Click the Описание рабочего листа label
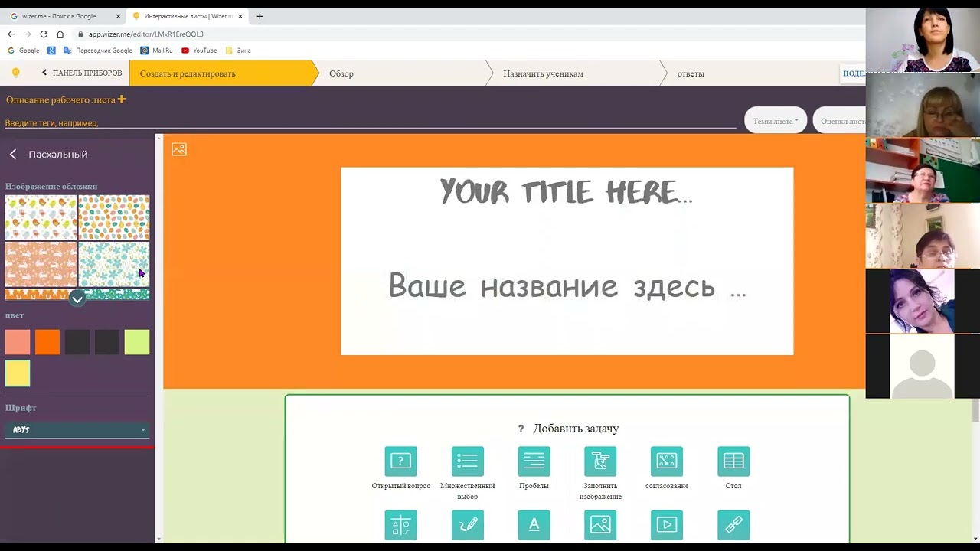The image size is (980, 551). tap(60, 99)
